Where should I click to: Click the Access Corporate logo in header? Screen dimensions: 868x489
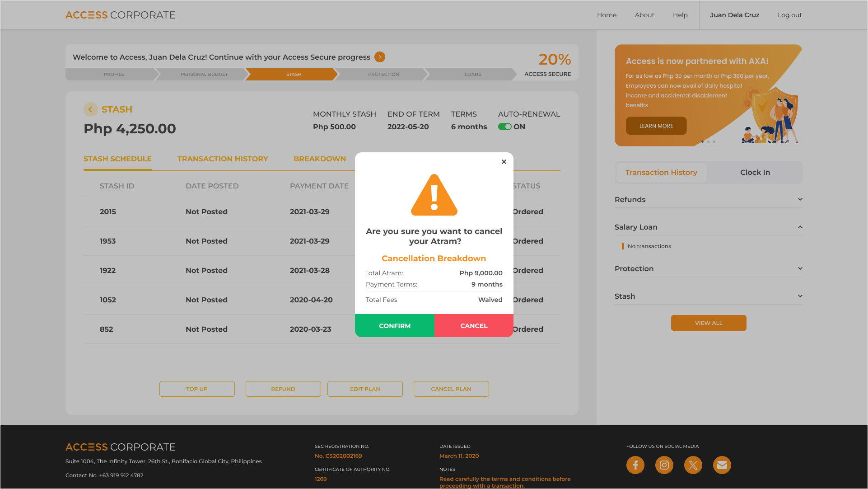pyautogui.click(x=120, y=15)
